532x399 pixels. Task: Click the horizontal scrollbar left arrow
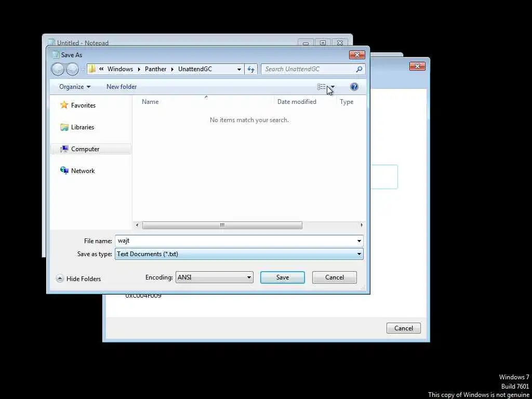tap(137, 225)
